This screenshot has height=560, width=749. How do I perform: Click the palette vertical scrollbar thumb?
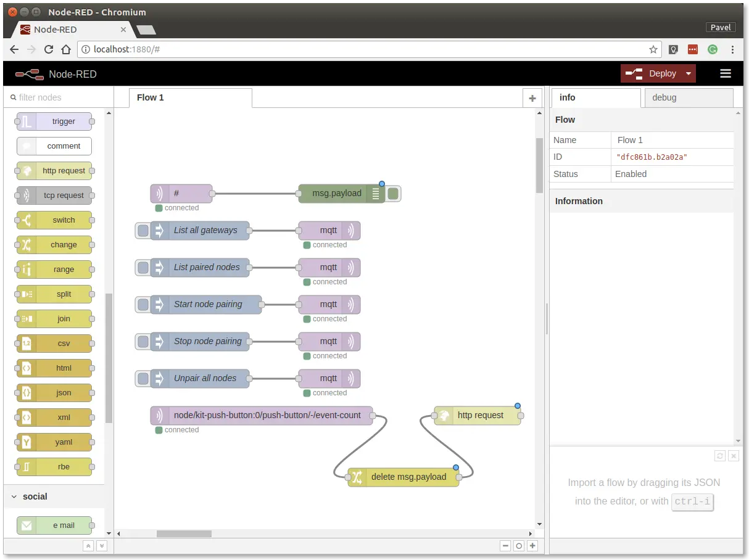coord(109,358)
